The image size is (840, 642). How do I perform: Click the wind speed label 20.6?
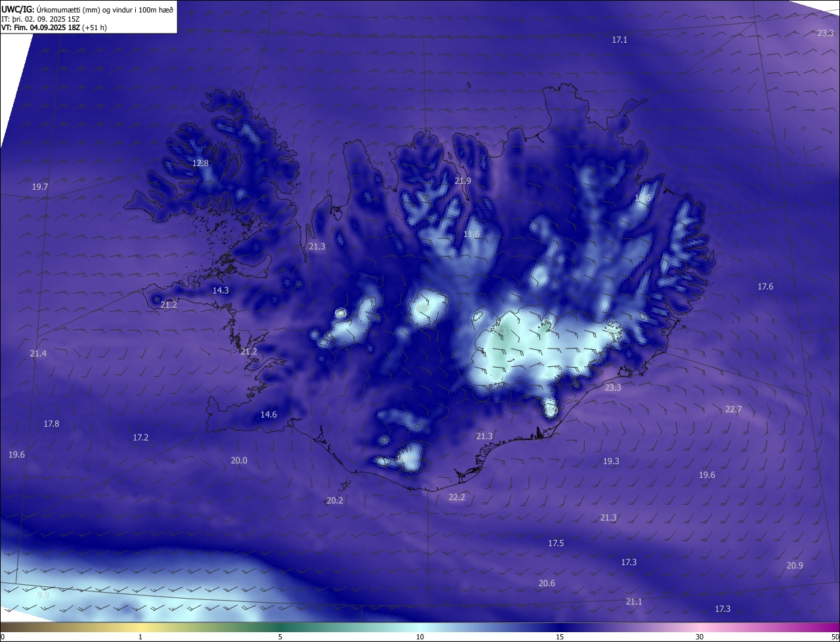(547, 583)
